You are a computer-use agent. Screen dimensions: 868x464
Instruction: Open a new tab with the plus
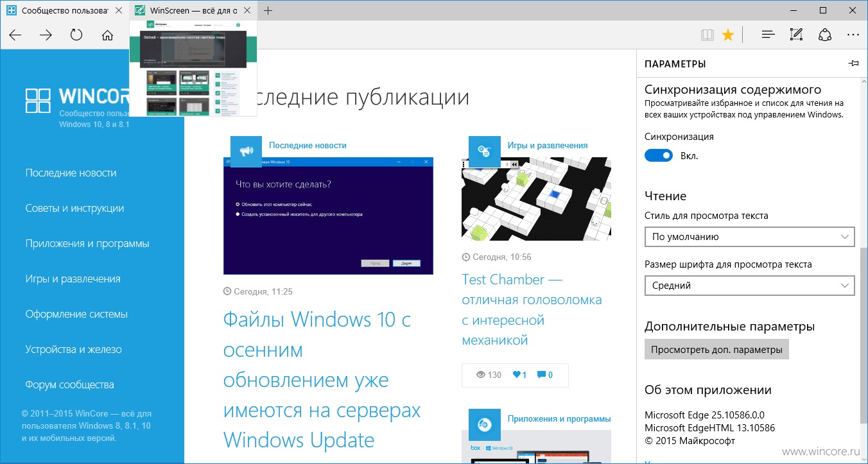point(268,10)
